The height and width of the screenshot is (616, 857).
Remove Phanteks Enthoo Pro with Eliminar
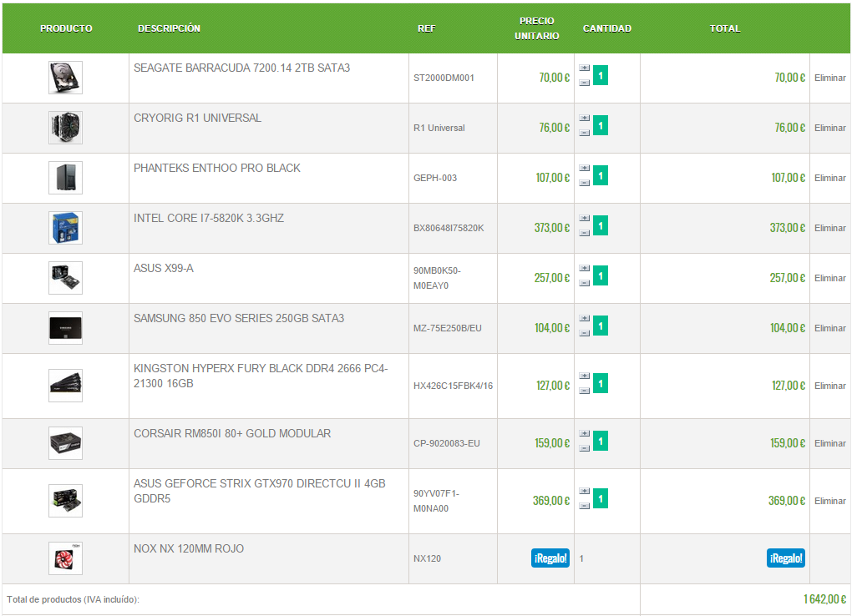(x=829, y=178)
